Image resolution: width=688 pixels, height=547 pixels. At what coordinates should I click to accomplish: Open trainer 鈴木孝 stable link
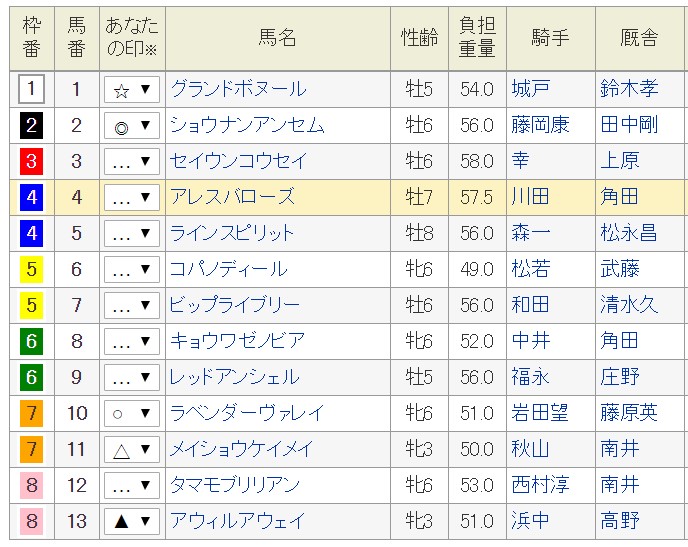coord(628,89)
